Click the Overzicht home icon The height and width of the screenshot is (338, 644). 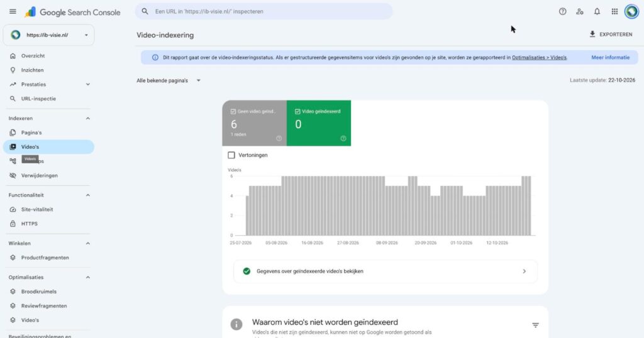[x=13, y=56]
